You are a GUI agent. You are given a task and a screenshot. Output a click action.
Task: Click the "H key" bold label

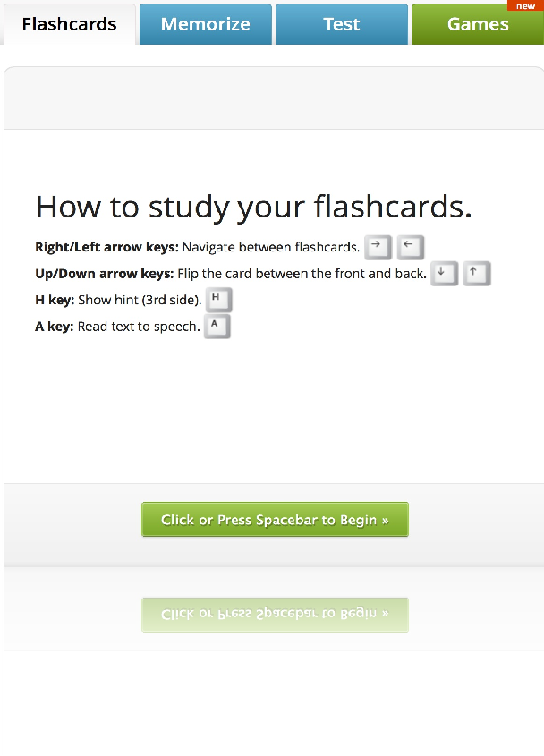[x=55, y=301]
